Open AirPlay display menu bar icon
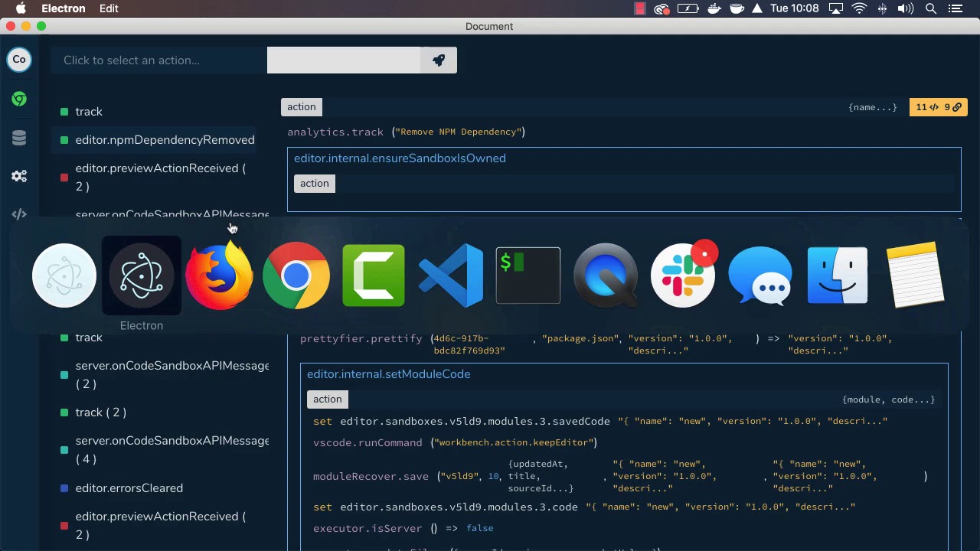This screenshot has width=980, height=551. (836, 8)
